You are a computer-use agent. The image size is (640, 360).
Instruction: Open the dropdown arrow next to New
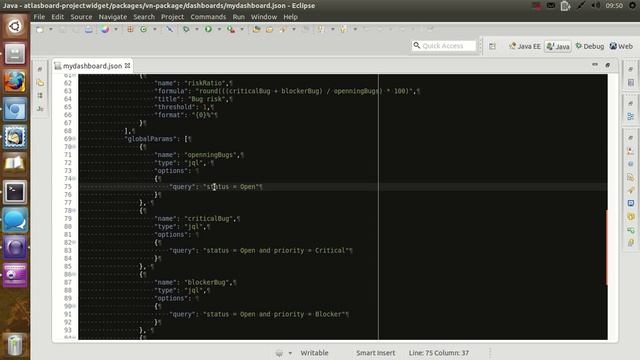click(x=51, y=29)
